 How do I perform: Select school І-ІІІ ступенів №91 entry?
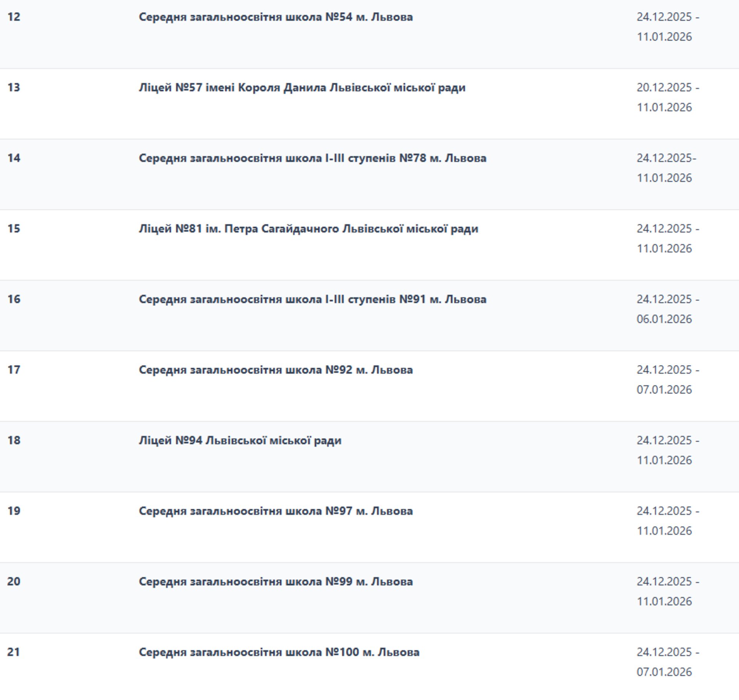tap(313, 299)
